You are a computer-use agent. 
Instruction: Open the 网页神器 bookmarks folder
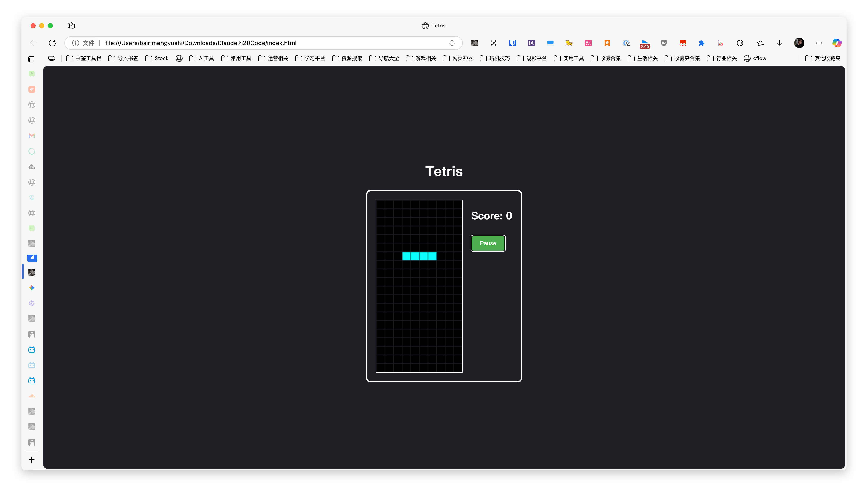(458, 58)
